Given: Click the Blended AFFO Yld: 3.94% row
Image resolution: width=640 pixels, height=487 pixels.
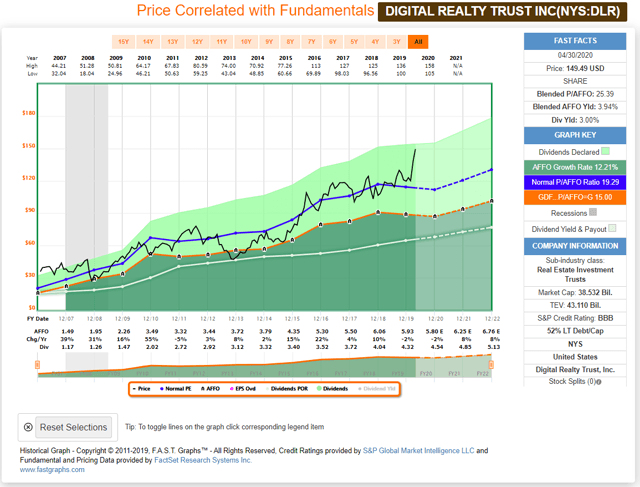Looking at the screenshot, I should coord(575,107).
